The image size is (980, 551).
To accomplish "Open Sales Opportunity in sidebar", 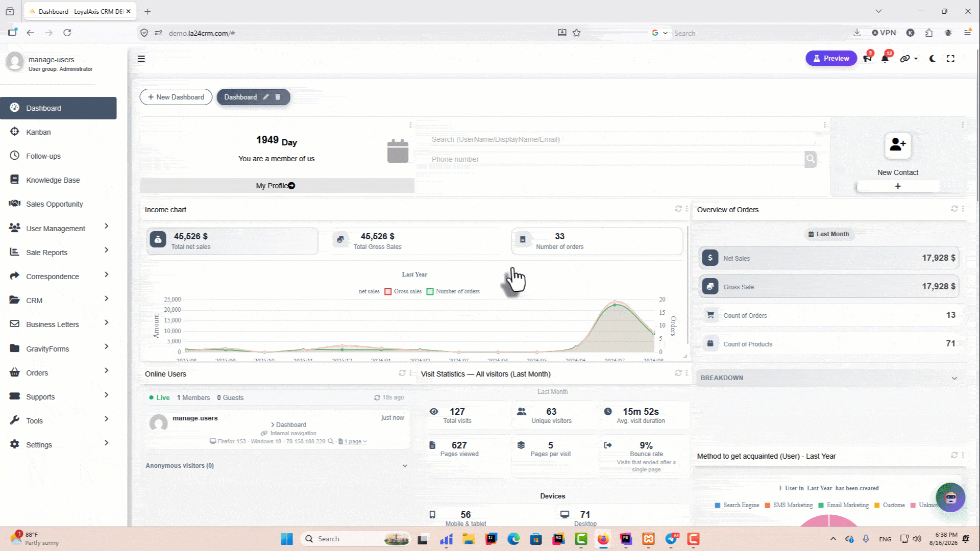I will (x=58, y=204).
